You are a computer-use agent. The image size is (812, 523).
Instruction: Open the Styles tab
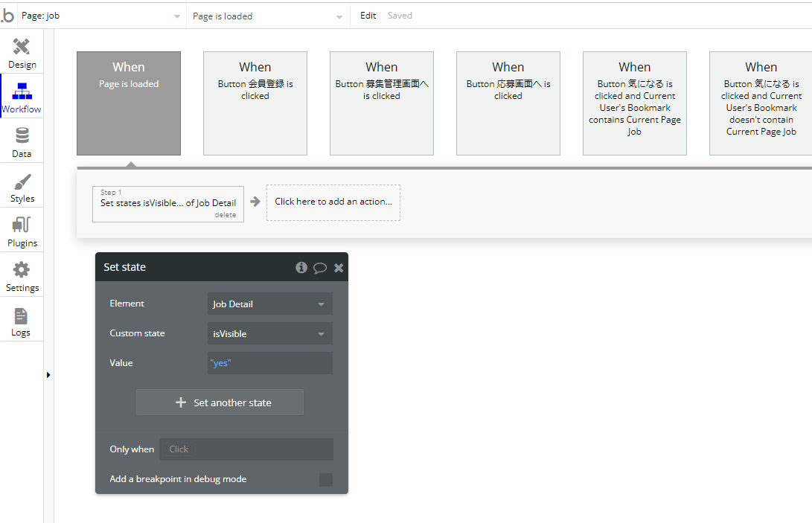pyautogui.click(x=22, y=187)
